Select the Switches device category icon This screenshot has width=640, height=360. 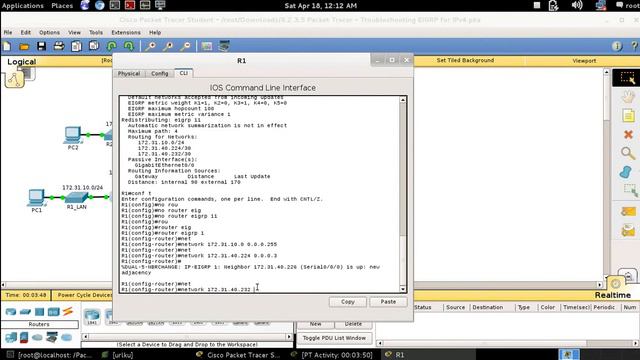pyautogui.click(x=25, y=312)
